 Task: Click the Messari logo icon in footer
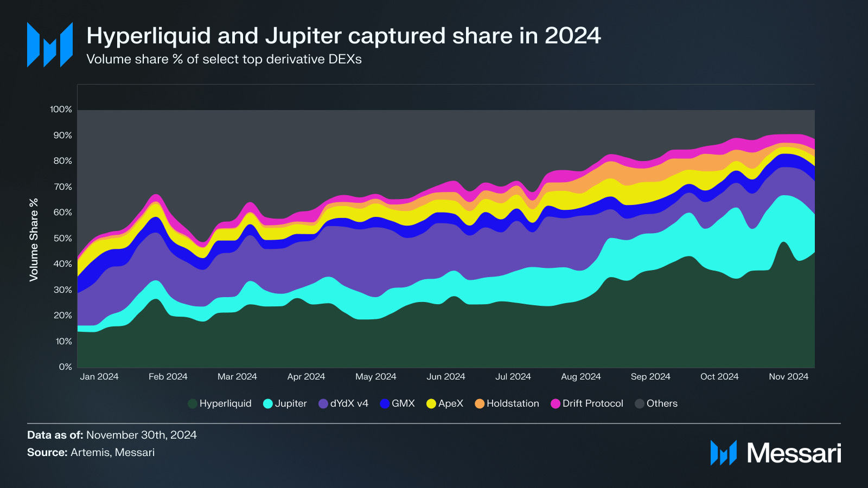724,453
